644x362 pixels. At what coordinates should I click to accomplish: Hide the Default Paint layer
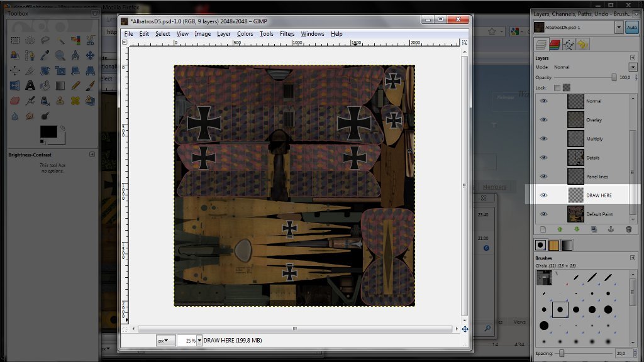click(x=543, y=214)
